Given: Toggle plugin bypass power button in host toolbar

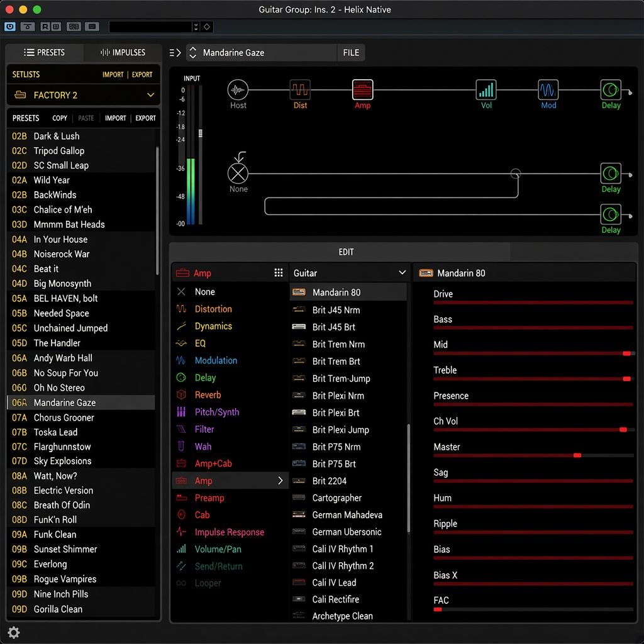Looking at the screenshot, I should [x=10, y=26].
